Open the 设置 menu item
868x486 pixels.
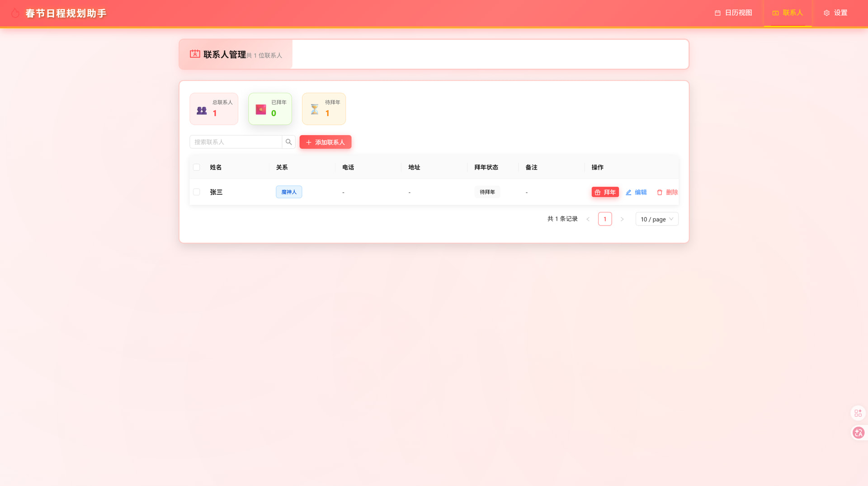point(835,13)
